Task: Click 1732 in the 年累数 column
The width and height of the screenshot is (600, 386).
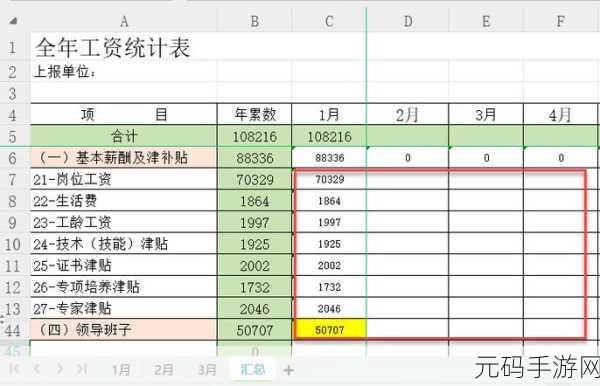Action: pos(254,287)
